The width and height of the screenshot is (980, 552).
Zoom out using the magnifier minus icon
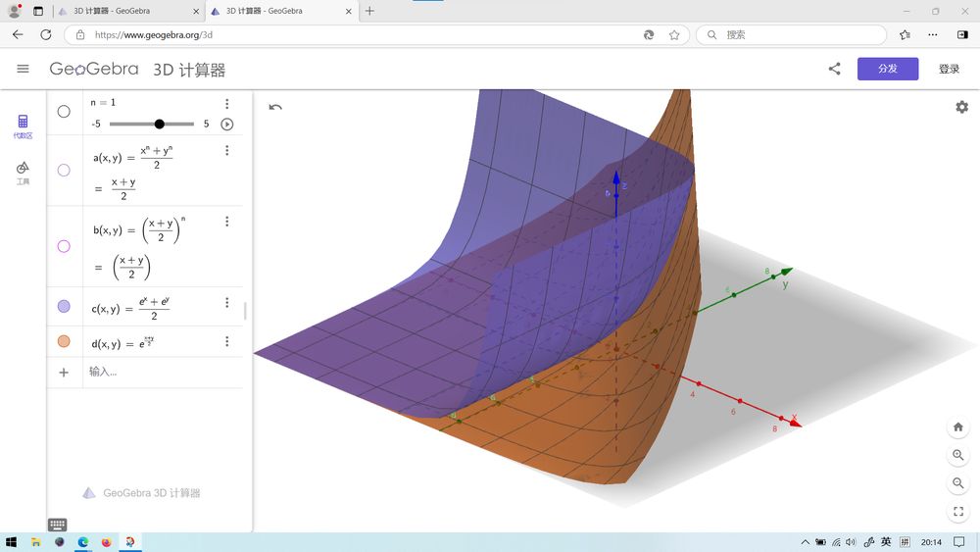tap(957, 483)
